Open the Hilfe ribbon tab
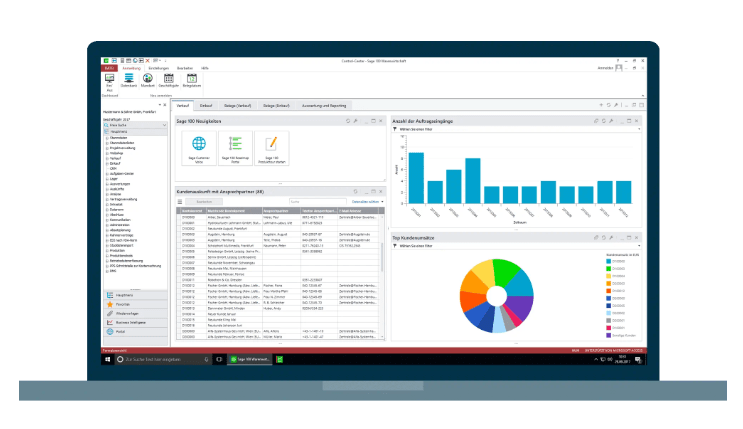Viewport: 743px width, 429px height. pyautogui.click(x=205, y=68)
